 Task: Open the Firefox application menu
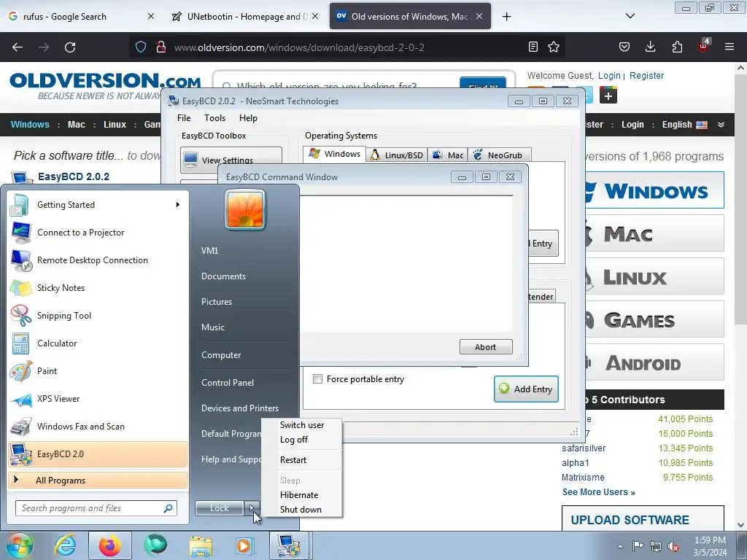click(x=729, y=47)
